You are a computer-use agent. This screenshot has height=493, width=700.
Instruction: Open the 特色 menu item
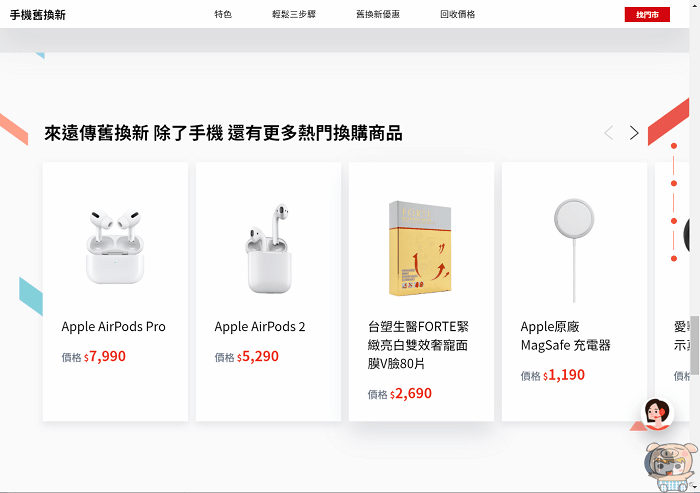pos(223,14)
